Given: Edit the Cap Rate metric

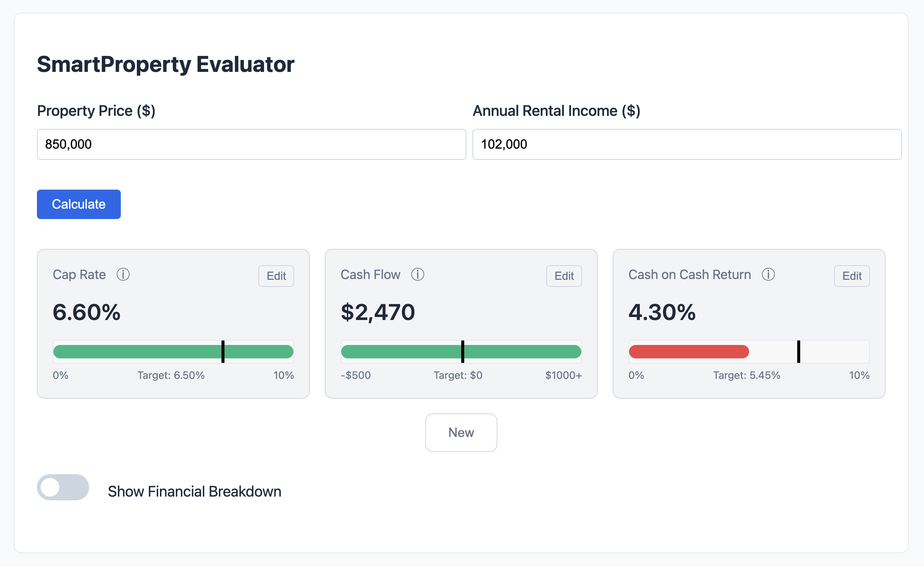Looking at the screenshot, I should (x=276, y=276).
